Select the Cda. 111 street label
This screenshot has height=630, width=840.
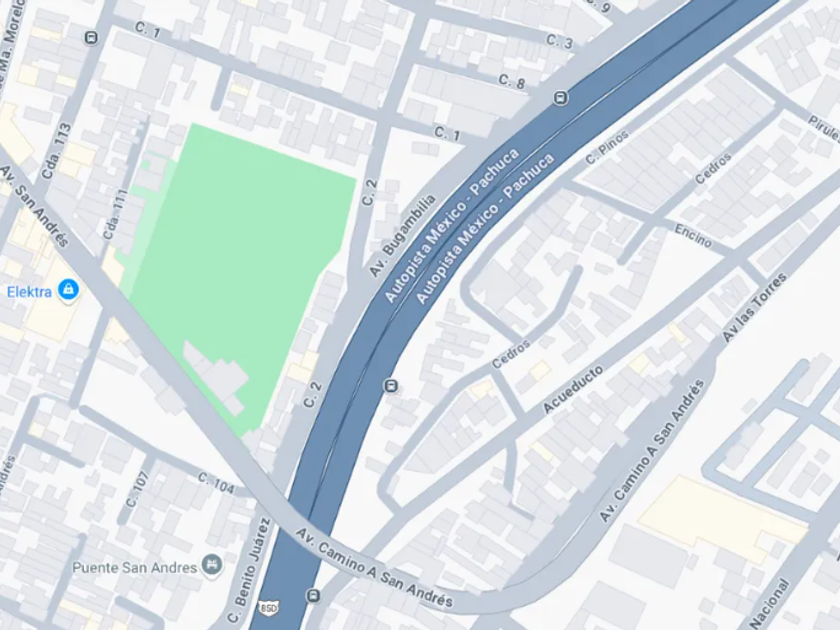click(116, 214)
